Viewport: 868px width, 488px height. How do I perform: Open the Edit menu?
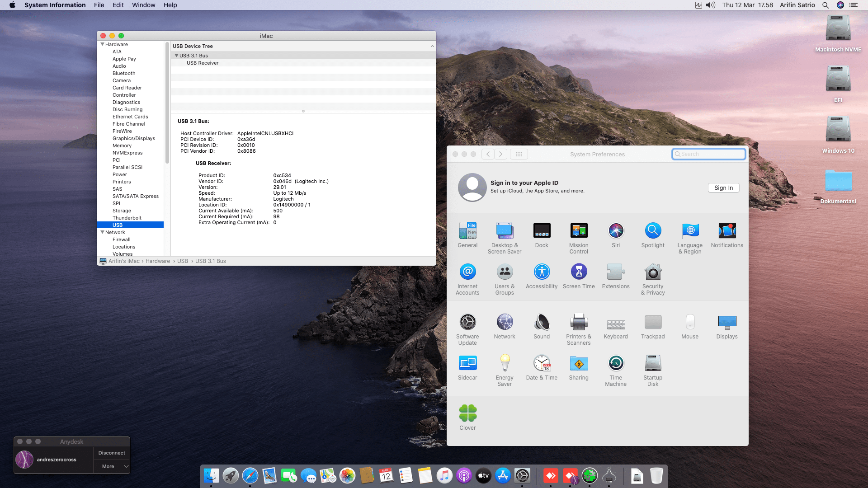coord(118,5)
